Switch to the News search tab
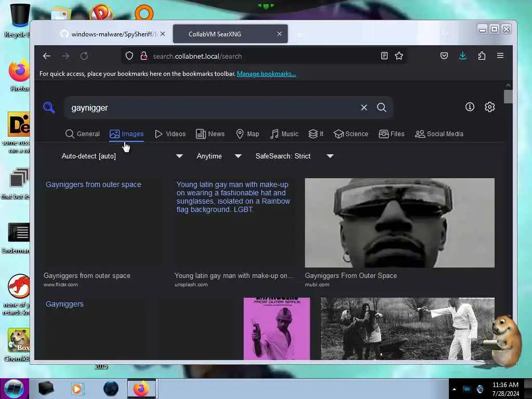This screenshot has width=532, height=399. click(x=210, y=134)
